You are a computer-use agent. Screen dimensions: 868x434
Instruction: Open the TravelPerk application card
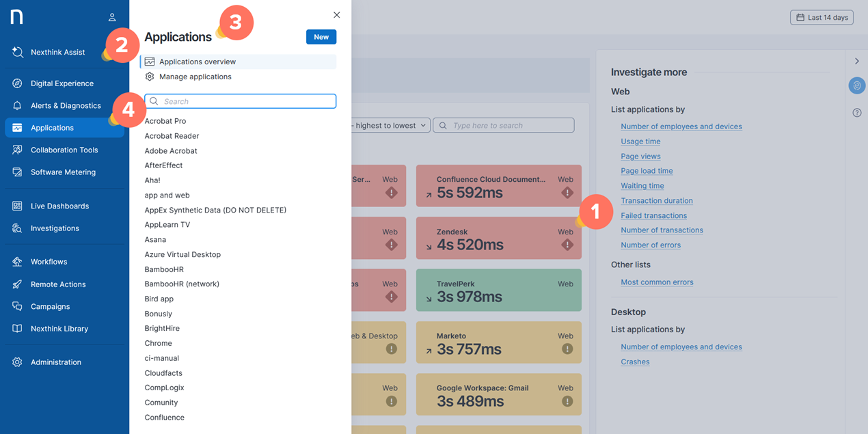coord(498,290)
